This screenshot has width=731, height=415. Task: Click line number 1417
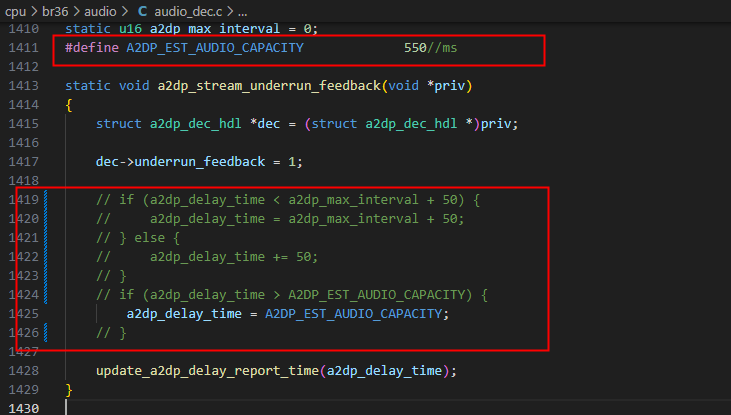[24, 162]
